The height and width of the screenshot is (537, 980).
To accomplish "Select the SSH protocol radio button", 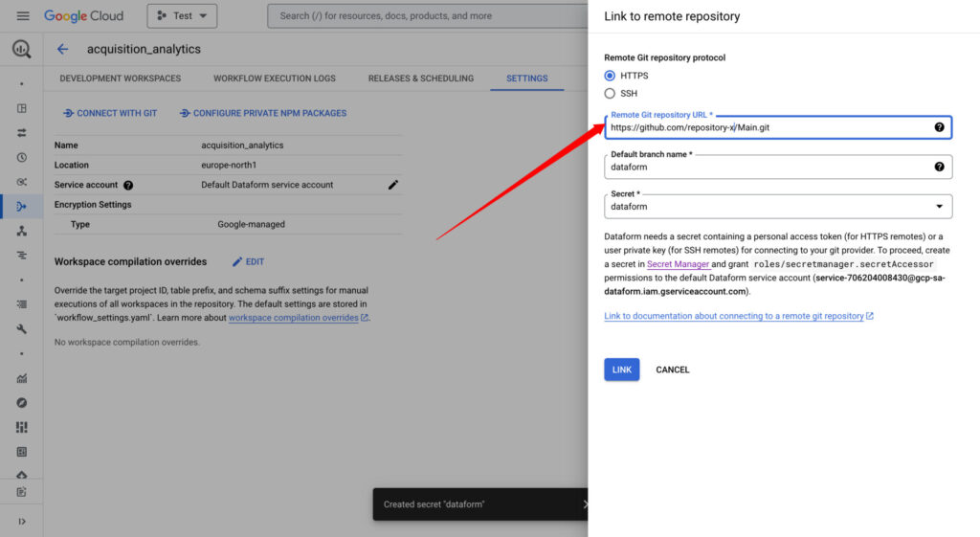I will click(x=610, y=94).
